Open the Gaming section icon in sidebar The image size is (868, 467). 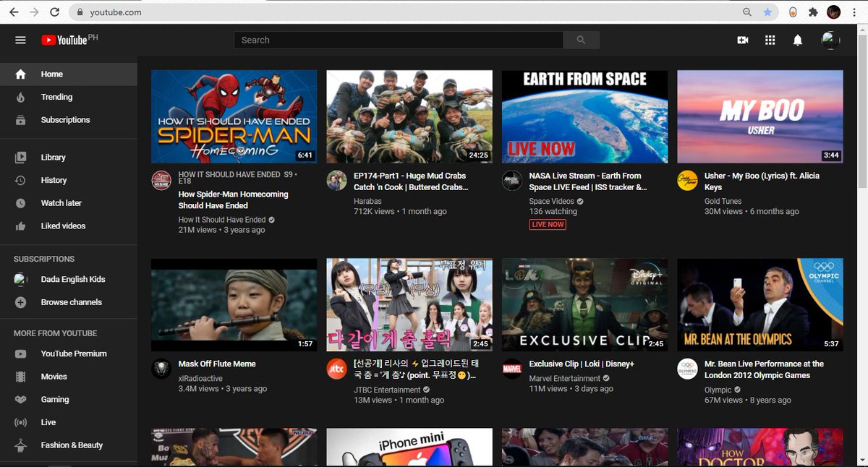pyautogui.click(x=22, y=399)
